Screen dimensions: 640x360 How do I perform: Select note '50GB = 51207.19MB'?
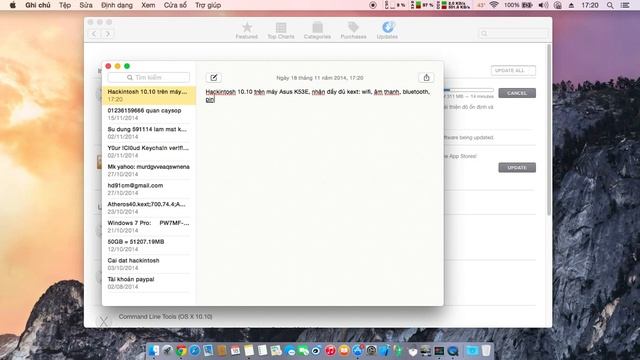[x=149, y=245]
